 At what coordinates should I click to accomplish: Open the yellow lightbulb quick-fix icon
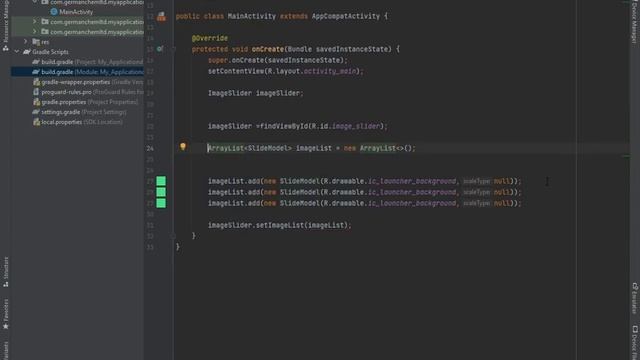click(183, 147)
